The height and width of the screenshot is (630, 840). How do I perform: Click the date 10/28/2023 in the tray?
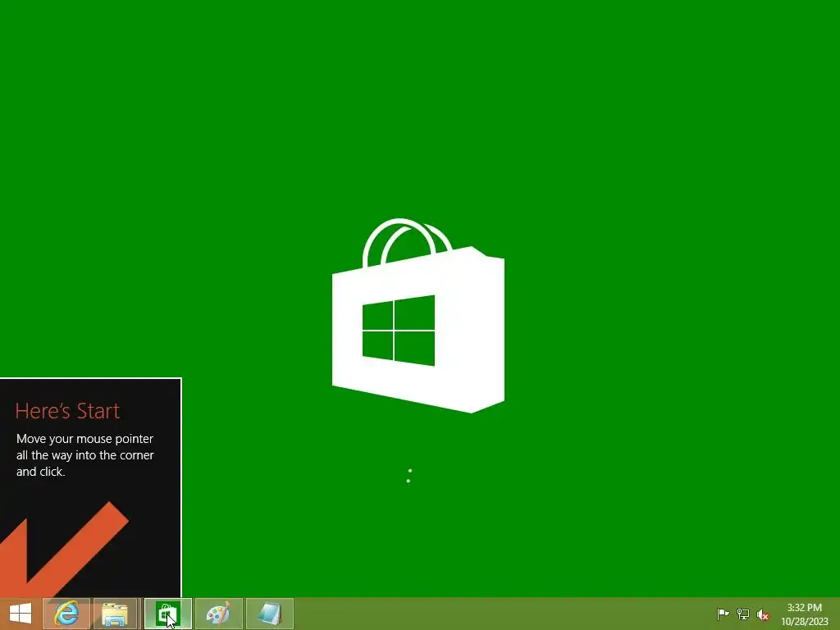pyautogui.click(x=804, y=622)
